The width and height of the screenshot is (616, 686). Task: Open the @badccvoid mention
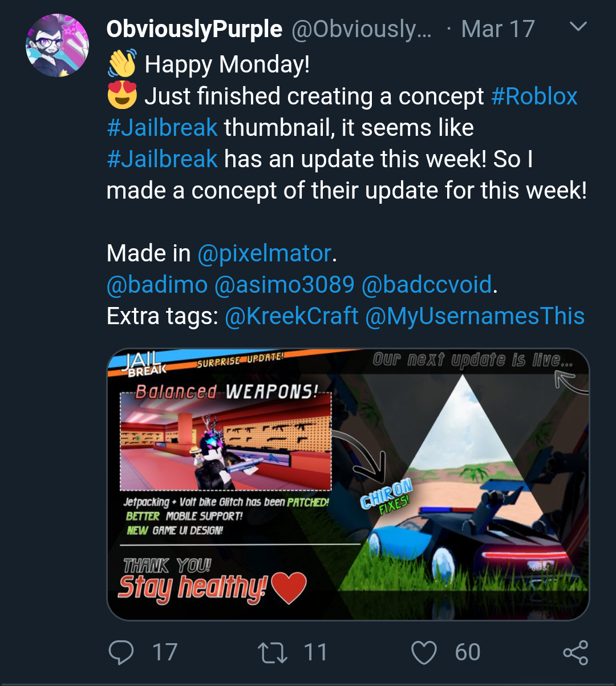[427, 285]
